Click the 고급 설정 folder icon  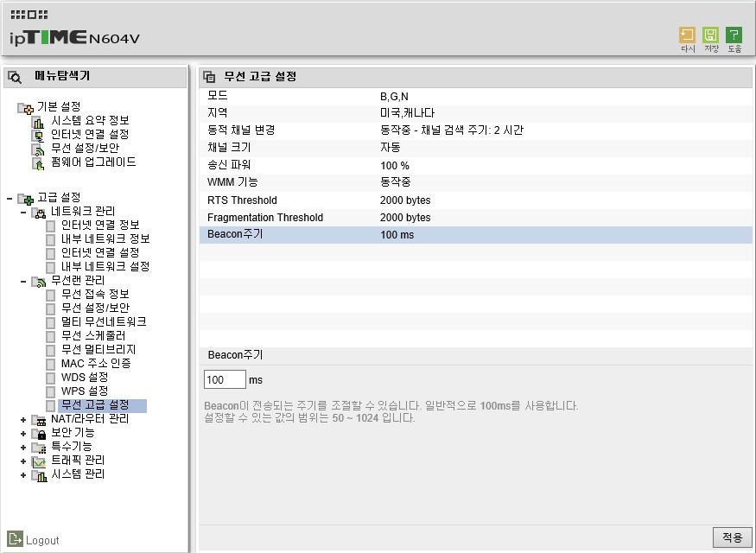point(26,199)
